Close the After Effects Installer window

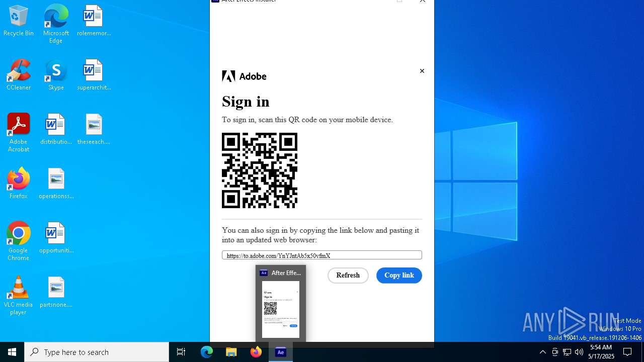pyautogui.click(x=423, y=2)
